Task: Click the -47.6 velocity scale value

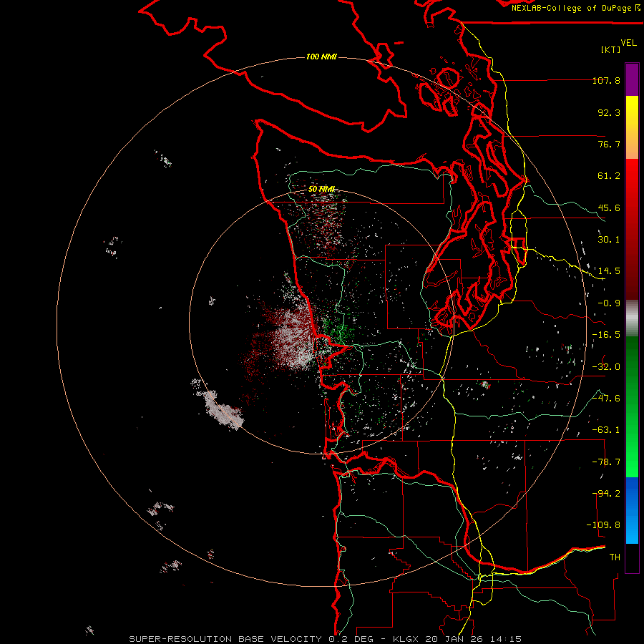Action: point(606,399)
